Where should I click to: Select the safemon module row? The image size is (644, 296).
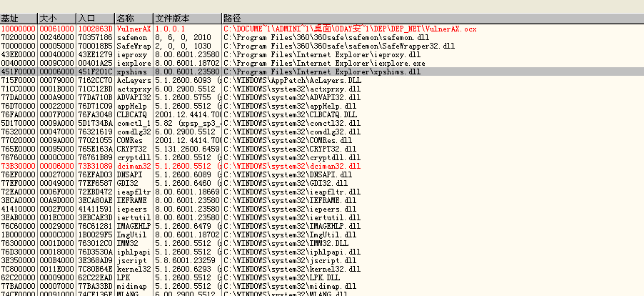[x=134, y=36]
